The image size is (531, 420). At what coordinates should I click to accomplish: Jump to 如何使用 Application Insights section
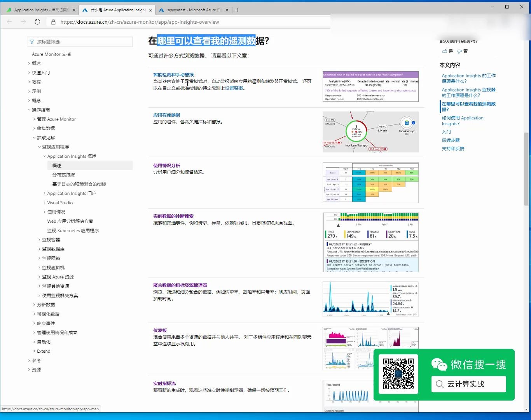pyautogui.click(x=463, y=121)
